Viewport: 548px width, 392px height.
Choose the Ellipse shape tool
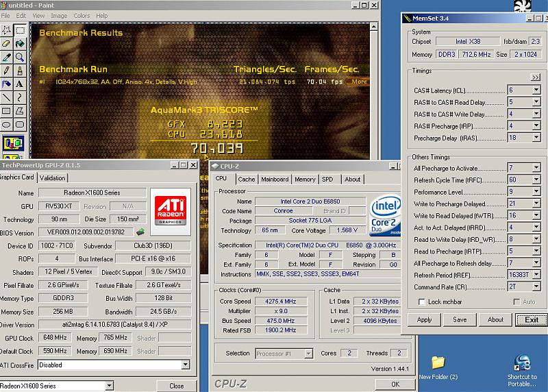coord(6,125)
